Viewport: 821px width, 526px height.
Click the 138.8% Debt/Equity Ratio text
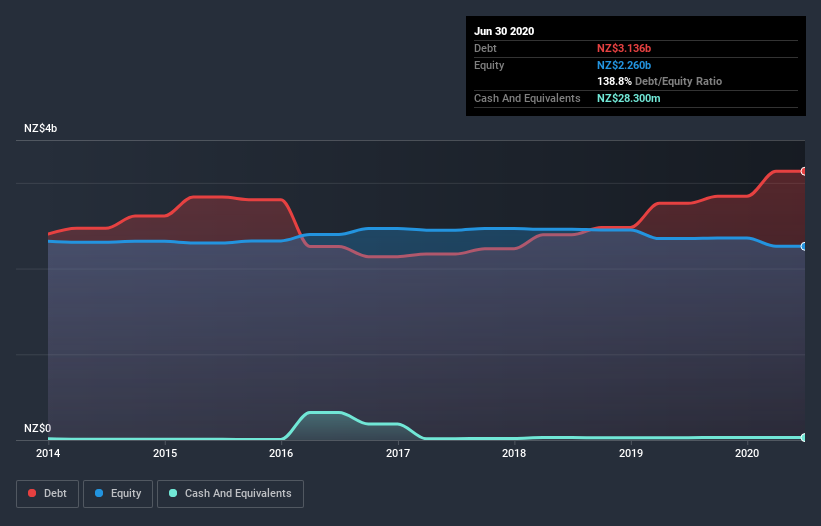click(x=660, y=82)
